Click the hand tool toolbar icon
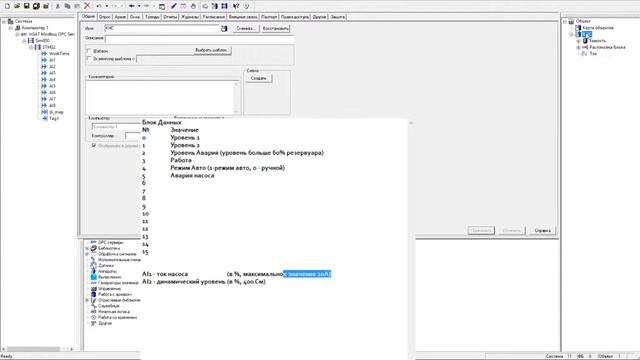Screen dimensions: 640x360 coord(193,6)
